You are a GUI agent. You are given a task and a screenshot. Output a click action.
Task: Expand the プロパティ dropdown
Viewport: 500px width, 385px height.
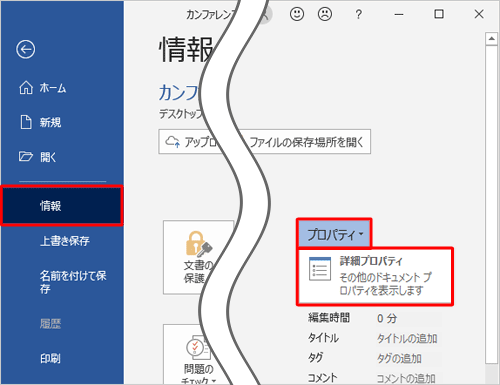pyautogui.click(x=334, y=234)
